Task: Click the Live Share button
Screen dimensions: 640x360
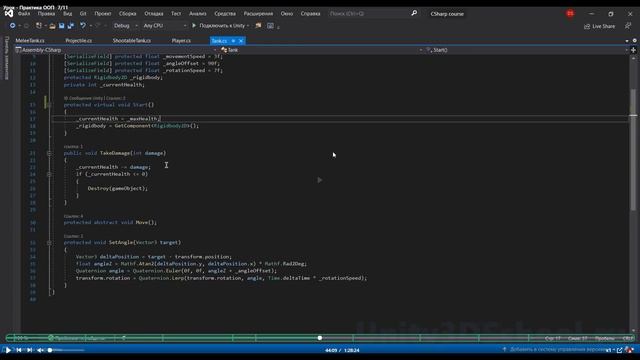Action: [x=599, y=26]
